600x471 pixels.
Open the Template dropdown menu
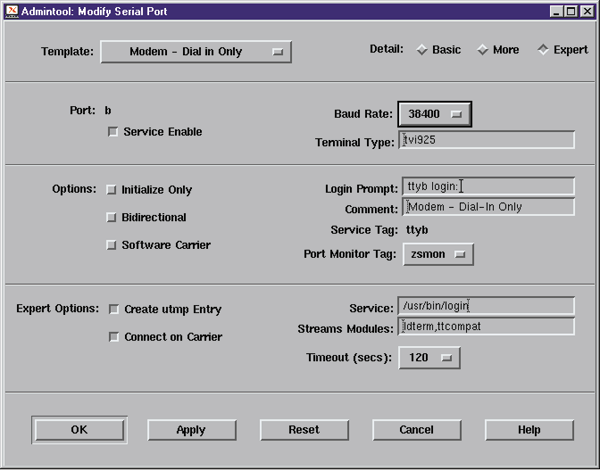pos(196,52)
